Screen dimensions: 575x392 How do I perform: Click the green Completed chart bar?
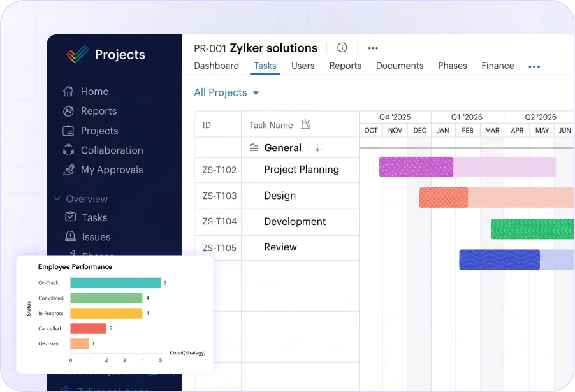pos(106,298)
